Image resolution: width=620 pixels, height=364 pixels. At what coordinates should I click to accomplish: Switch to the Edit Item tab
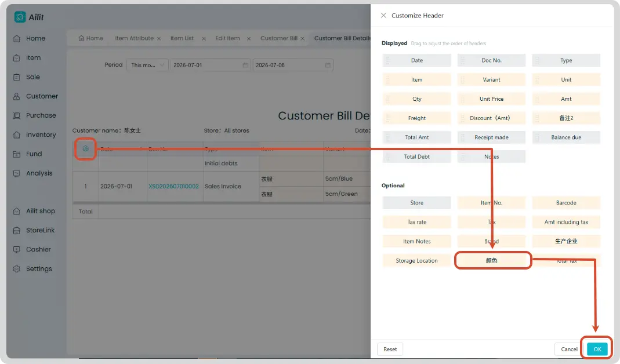click(227, 38)
